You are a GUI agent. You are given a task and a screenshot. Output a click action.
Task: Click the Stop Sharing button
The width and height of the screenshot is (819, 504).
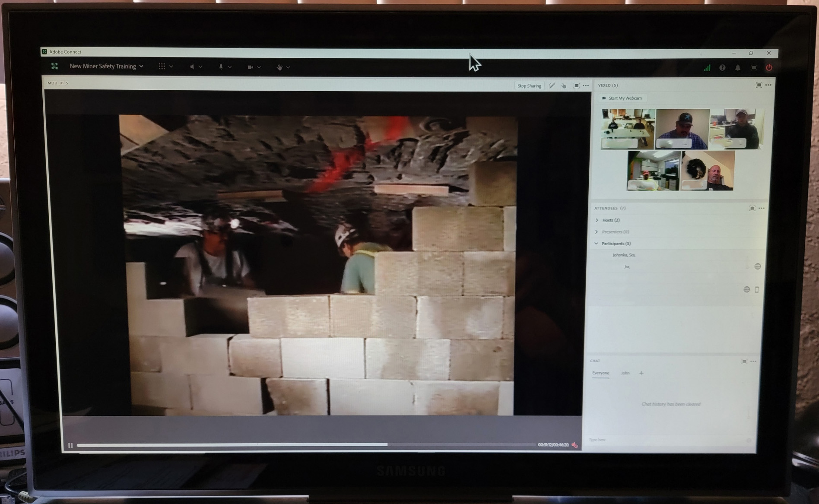click(529, 86)
